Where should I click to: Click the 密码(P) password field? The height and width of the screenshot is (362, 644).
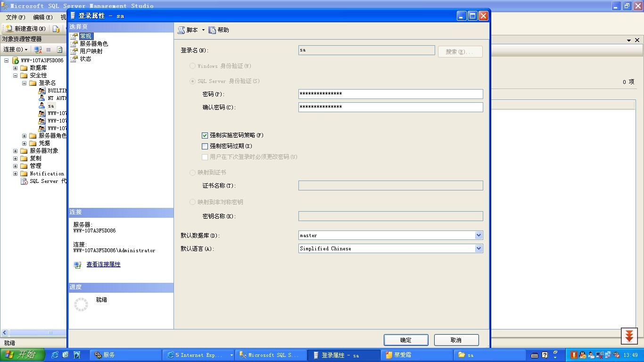coord(390,94)
